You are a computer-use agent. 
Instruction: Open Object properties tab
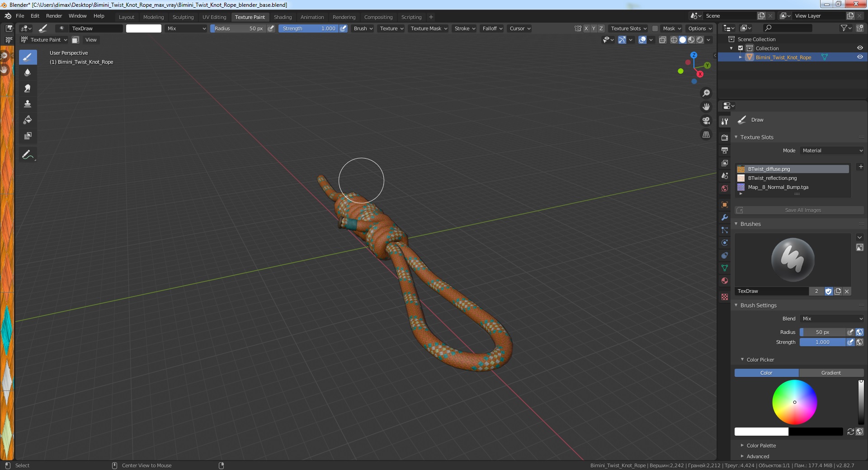[x=725, y=205]
